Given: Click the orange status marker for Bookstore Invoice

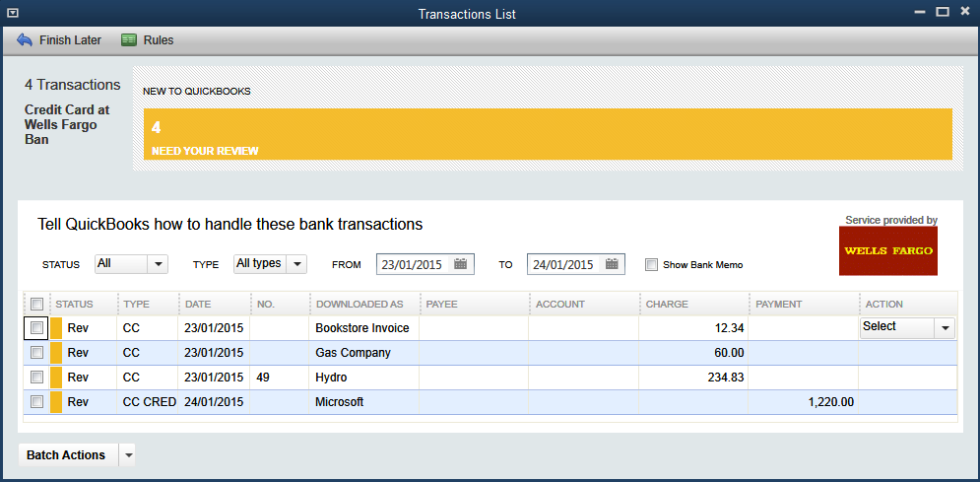Looking at the screenshot, I should [55, 327].
